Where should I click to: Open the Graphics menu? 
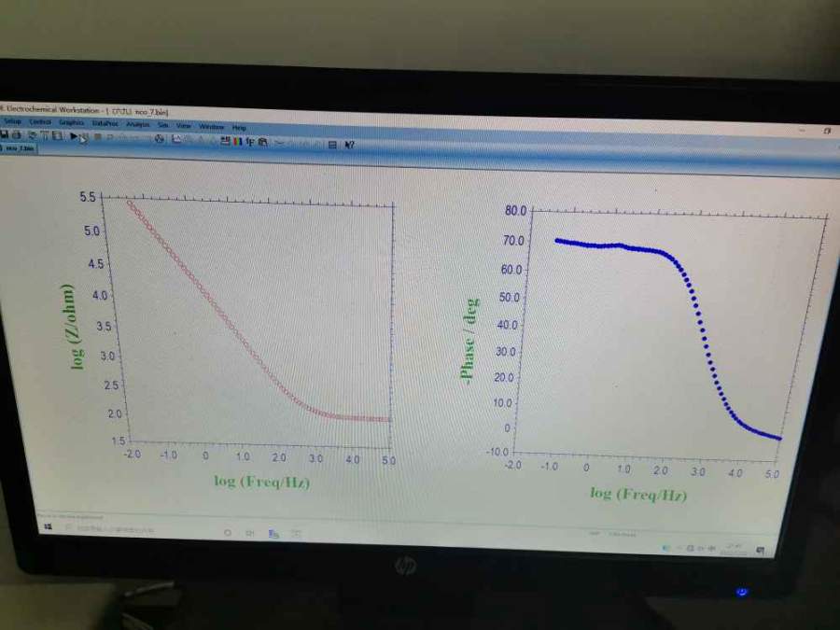click(71, 122)
